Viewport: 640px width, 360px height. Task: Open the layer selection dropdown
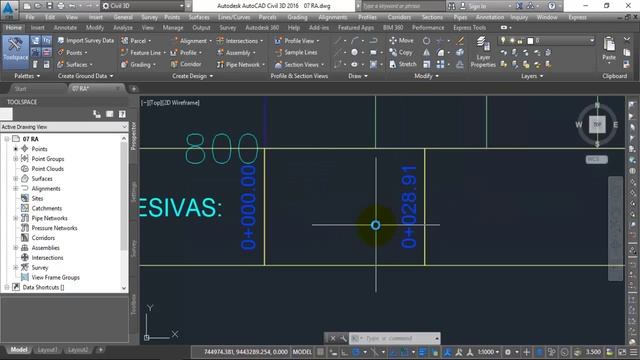pyautogui.click(x=592, y=40)
